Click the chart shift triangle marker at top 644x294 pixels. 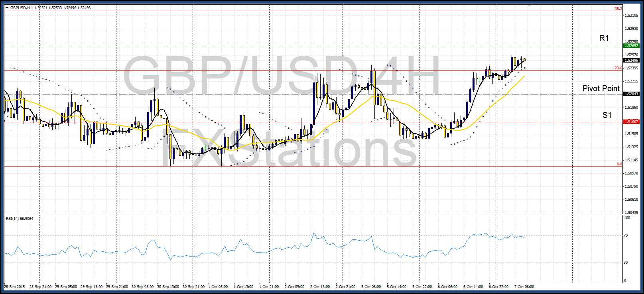(529, 6)
